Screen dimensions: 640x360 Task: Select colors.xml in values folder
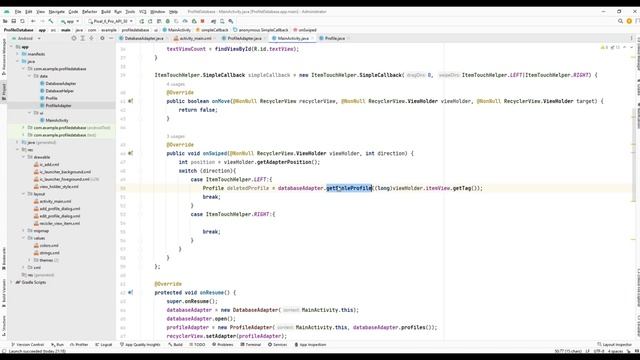46,245
